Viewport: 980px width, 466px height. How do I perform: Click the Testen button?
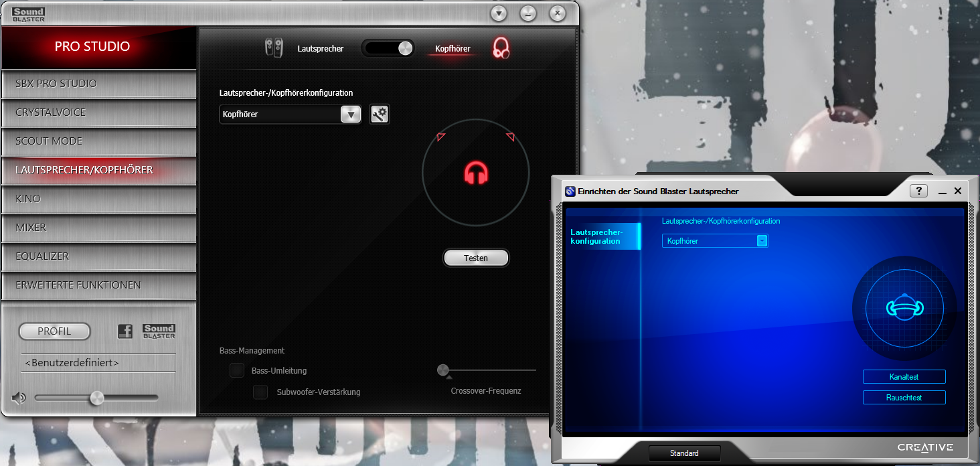pos(476,258)
